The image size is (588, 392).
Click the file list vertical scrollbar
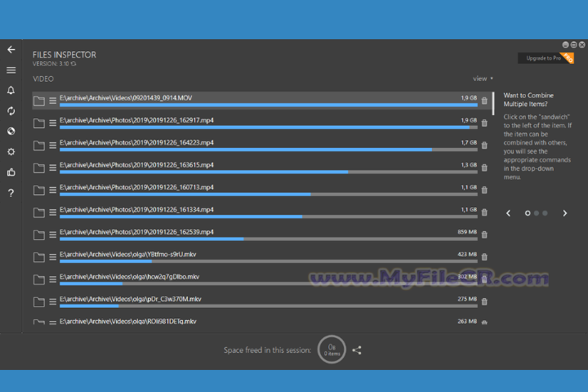[x=493, y=104]
